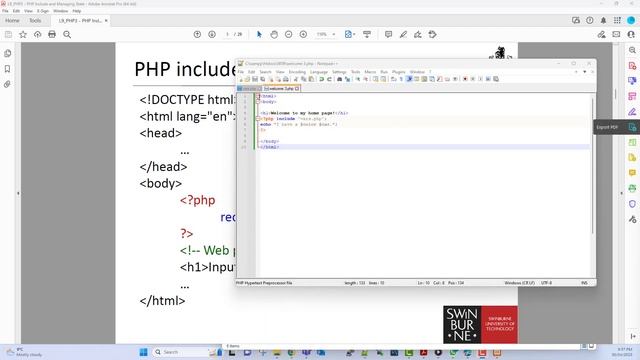Click the Save icon in Notepad++ toolbar
The image size is (640, 360).
pyautogui.click(x=255, y=79)
